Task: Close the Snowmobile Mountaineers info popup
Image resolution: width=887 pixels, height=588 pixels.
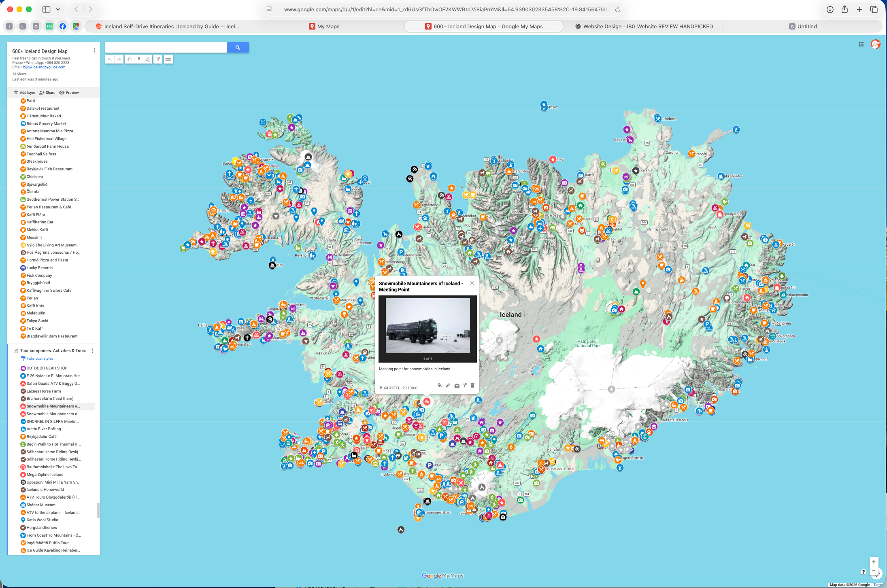Action: pos(472,283)
